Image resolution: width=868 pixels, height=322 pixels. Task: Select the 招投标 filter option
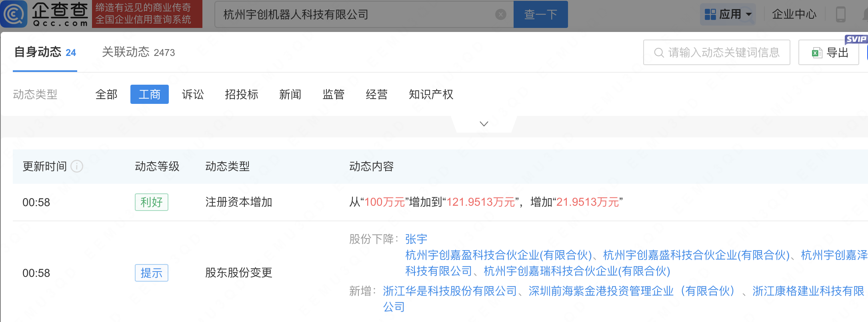(241, 95)
